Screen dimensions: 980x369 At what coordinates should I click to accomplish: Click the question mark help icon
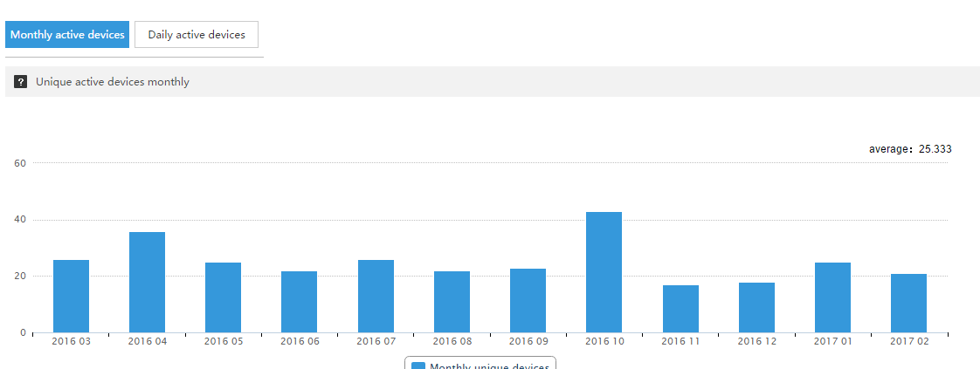click(x=21, y=82)
